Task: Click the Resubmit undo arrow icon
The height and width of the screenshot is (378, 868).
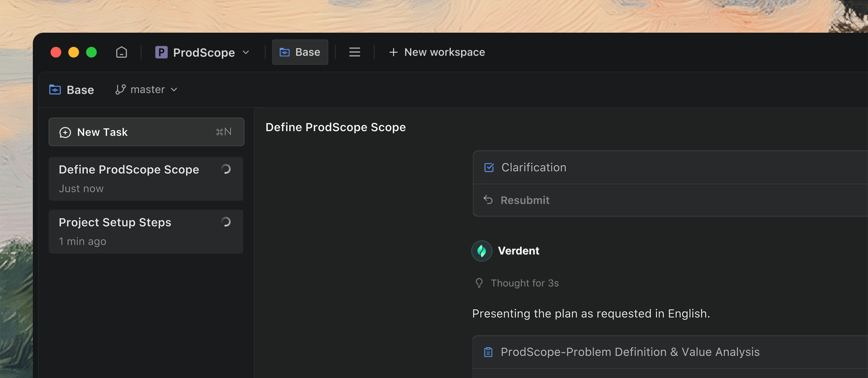Action: (488, 200)
